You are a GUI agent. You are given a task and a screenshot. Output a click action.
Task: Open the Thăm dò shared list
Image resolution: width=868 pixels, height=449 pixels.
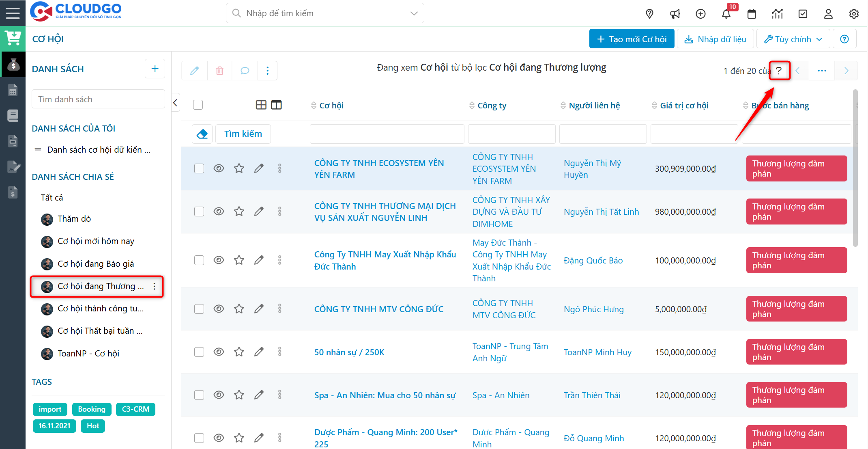[x=74, y=219]
